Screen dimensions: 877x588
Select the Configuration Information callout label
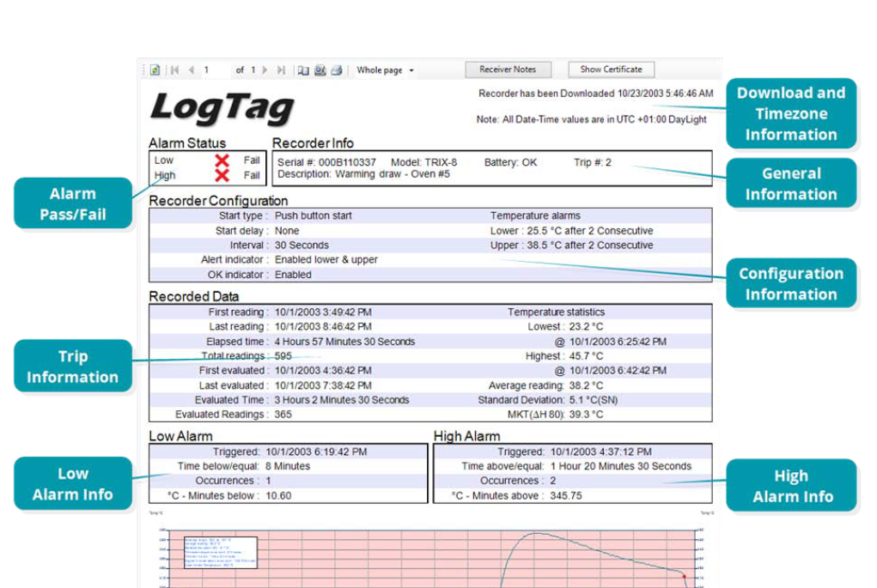[x=791, y=284]
